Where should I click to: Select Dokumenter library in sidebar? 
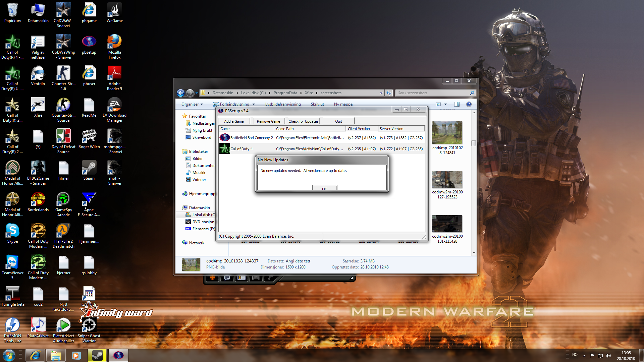click(200, 166)
